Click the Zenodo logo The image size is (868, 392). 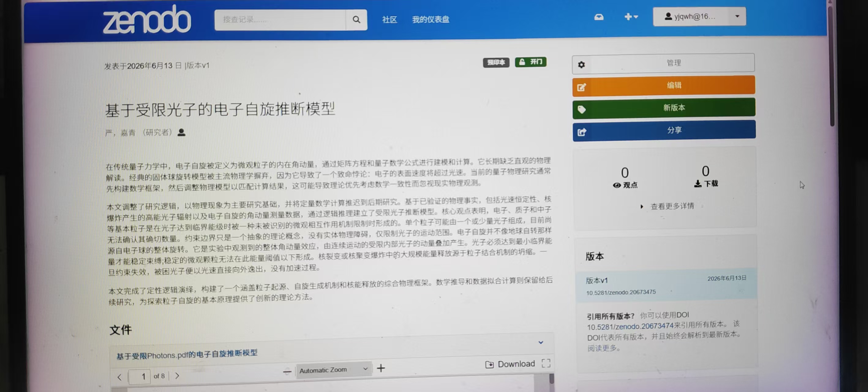coord(147,20)
